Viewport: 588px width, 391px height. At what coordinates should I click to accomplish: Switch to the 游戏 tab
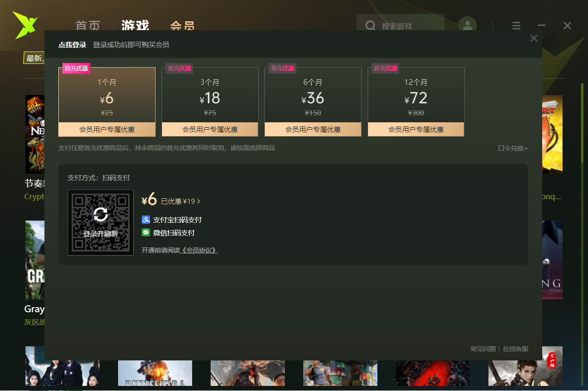click(x=135, y=25)
